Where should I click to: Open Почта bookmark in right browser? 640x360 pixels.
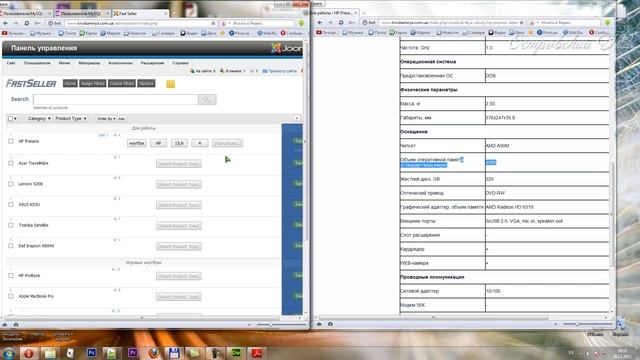[378, 32]
